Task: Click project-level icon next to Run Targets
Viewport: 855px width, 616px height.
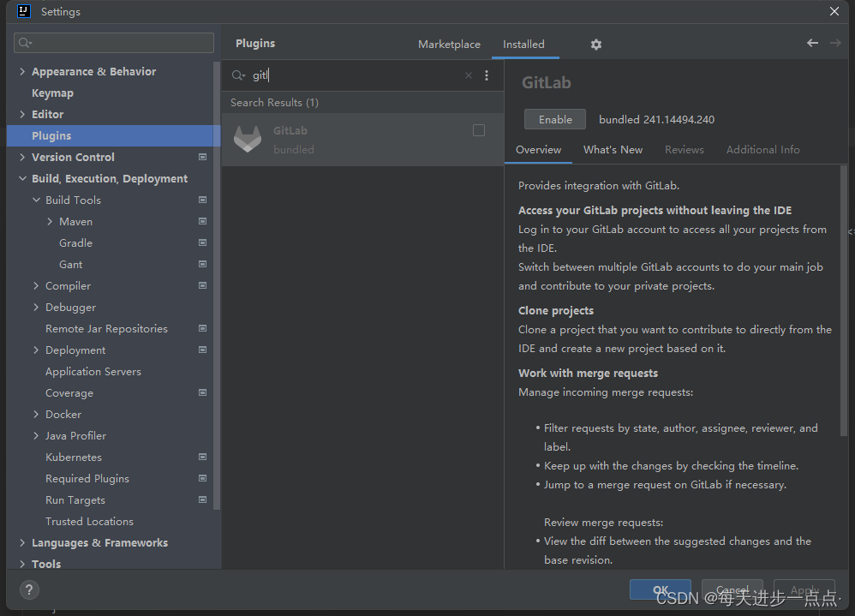Action: pos(202,499)
